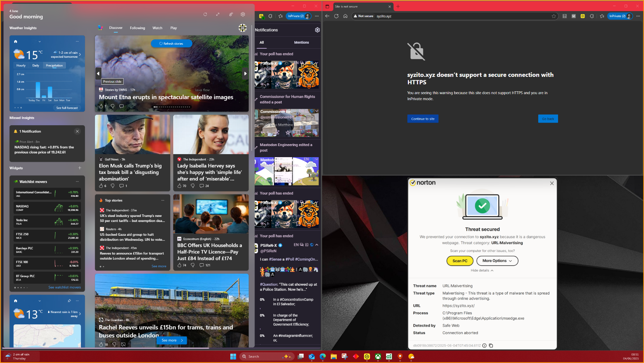The width and height of the screenshot is (644, 363).
Task: Click See more in Top stories
Action: click(159, 266)
